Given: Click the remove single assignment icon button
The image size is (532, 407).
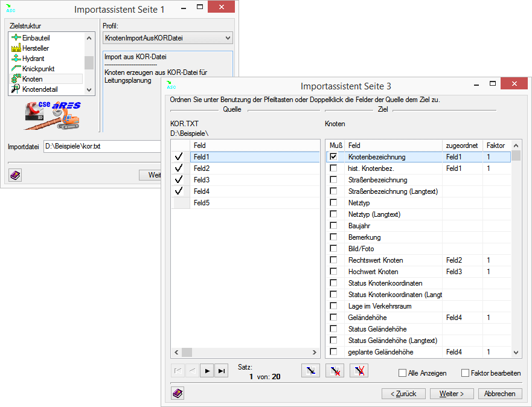Looking at the screenshot, I should point(335,371).
